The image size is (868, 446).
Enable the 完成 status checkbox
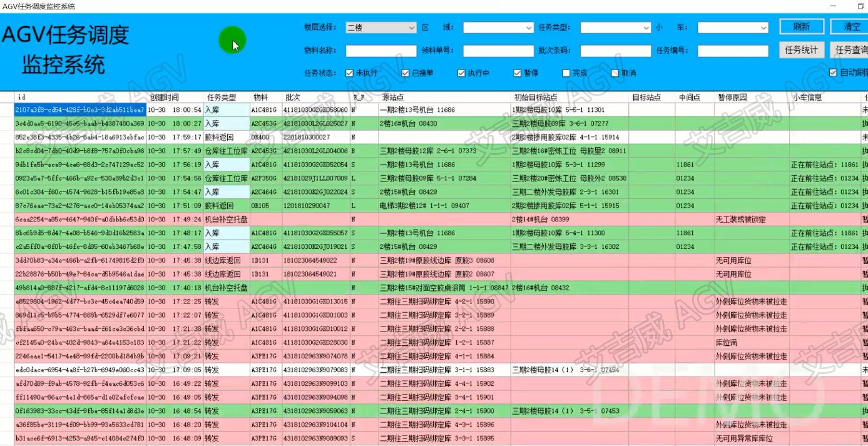point(566,73)
